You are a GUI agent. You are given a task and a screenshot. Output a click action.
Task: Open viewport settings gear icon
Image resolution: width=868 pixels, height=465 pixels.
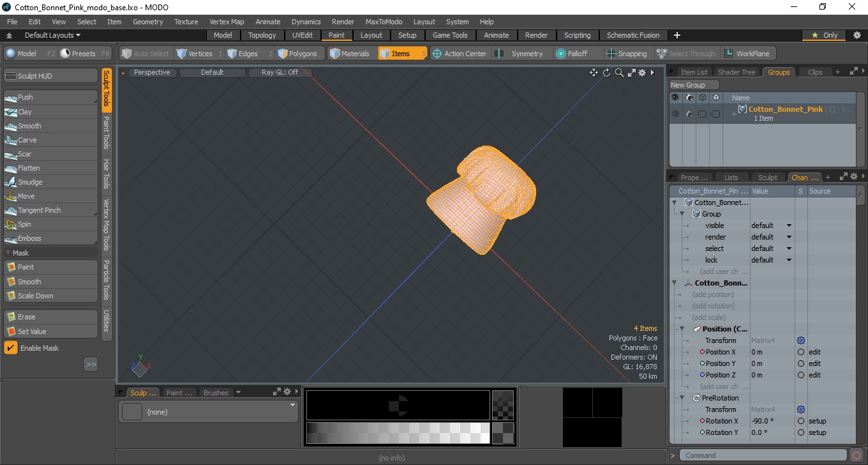pos(642,73)
